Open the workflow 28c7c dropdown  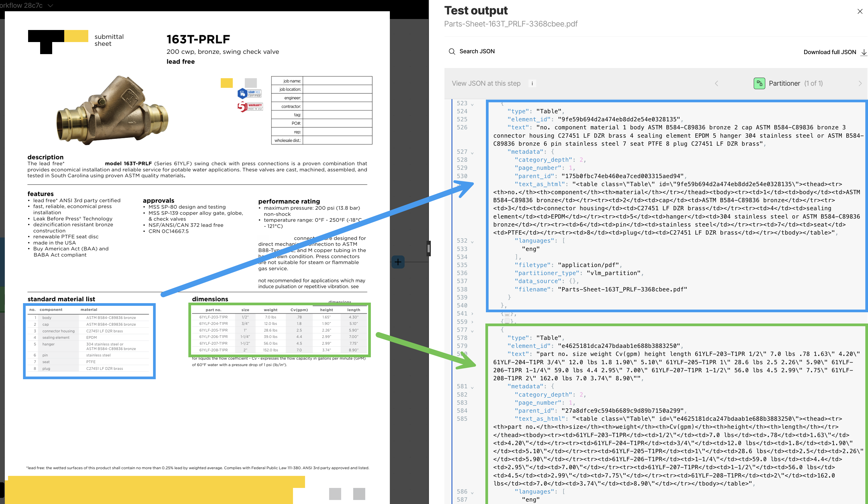tap(50, 6)
